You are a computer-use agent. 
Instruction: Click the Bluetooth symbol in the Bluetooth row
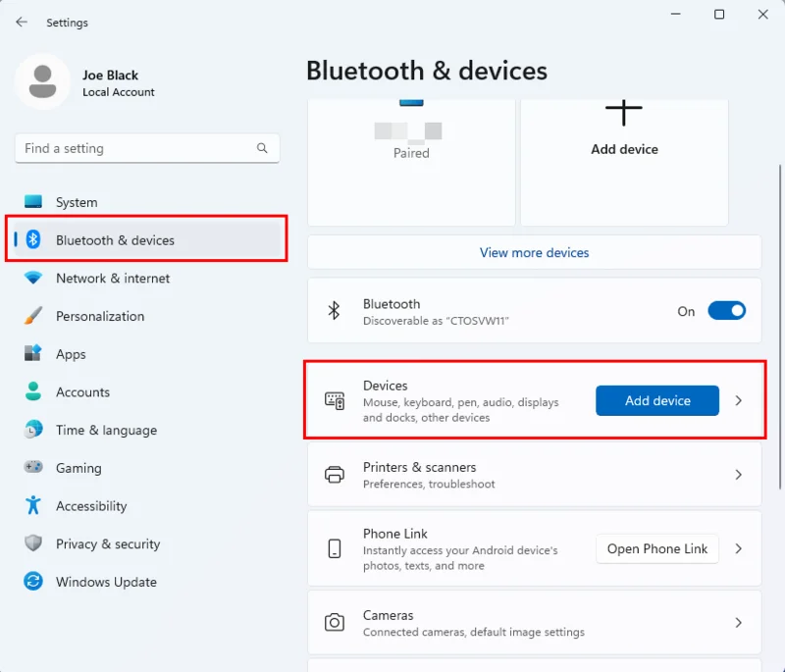click(x=334, y=311)
